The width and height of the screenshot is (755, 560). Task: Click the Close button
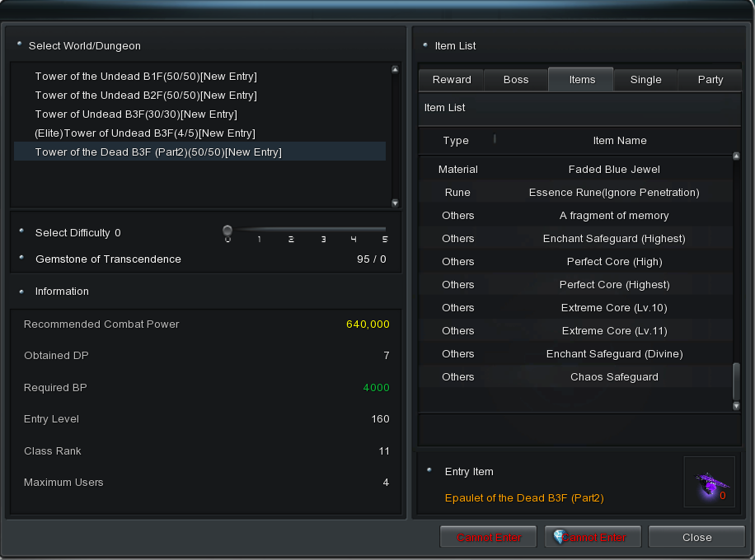[x=696, y=537]
